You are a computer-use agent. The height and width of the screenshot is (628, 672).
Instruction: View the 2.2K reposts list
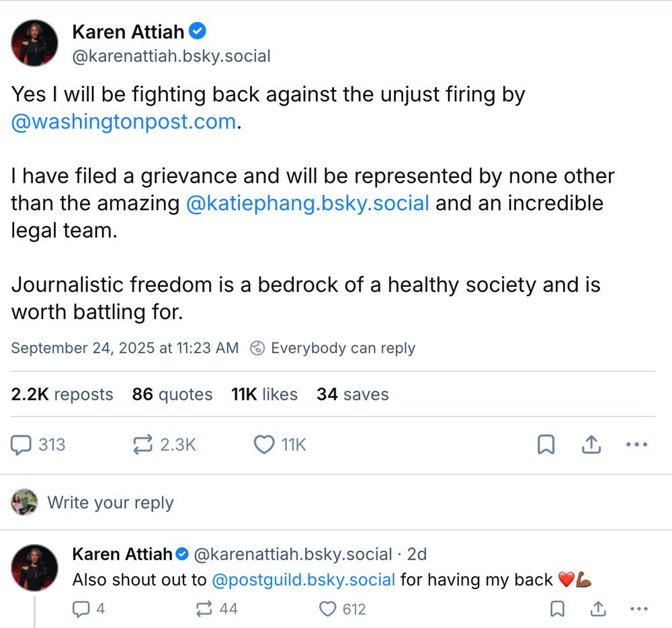pyautogui.click(x=62, y=394)
